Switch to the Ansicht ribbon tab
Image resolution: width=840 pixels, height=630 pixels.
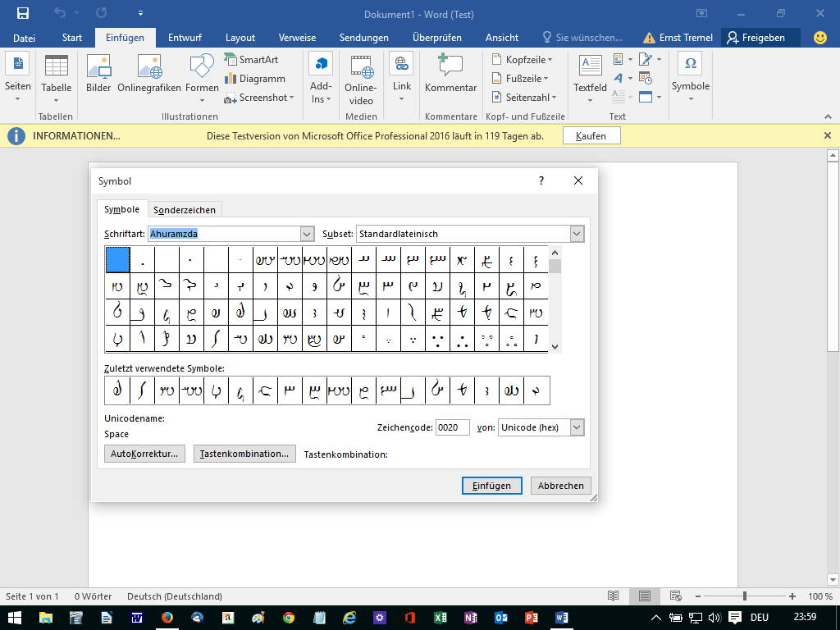coord(501,38)
